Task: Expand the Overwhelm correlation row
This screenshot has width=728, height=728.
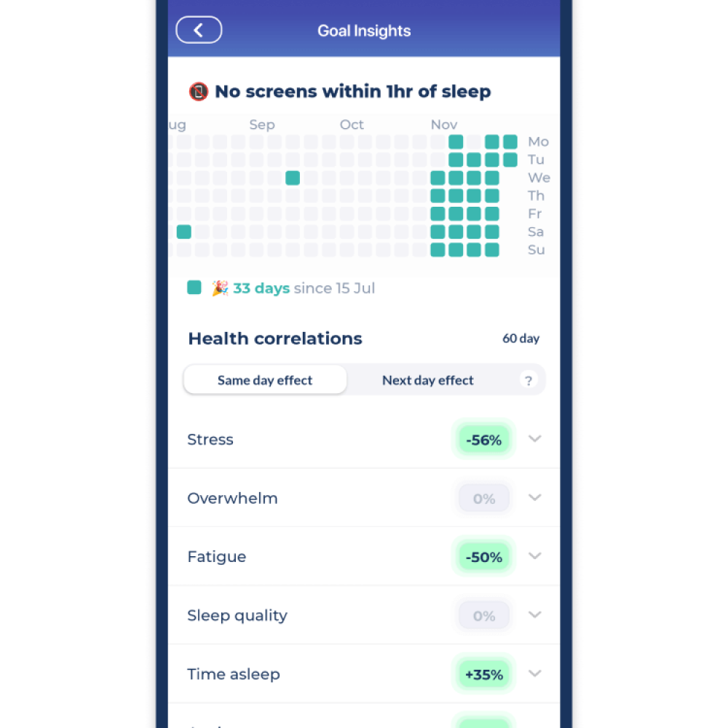Action: click(535, 498)
